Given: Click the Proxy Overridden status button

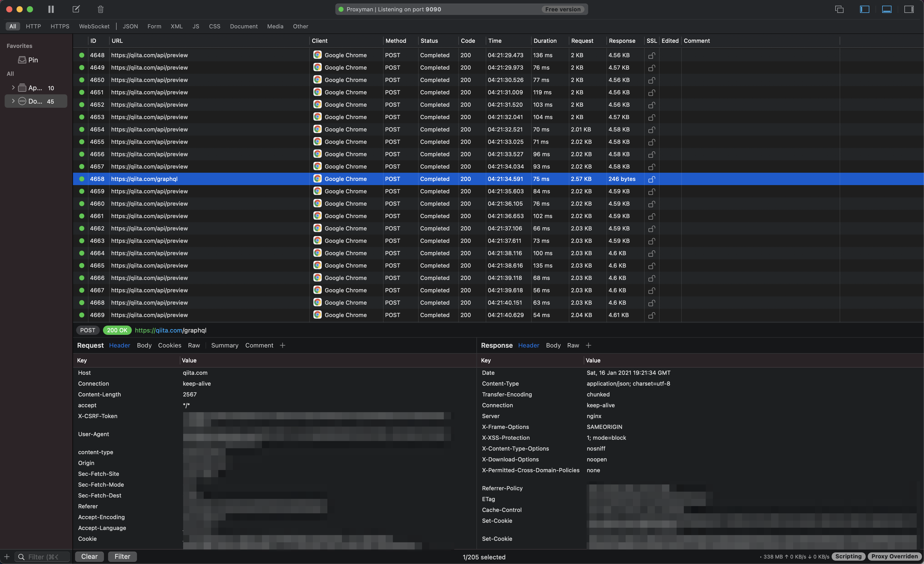Looking at the screenshot, I should (894, 557).
